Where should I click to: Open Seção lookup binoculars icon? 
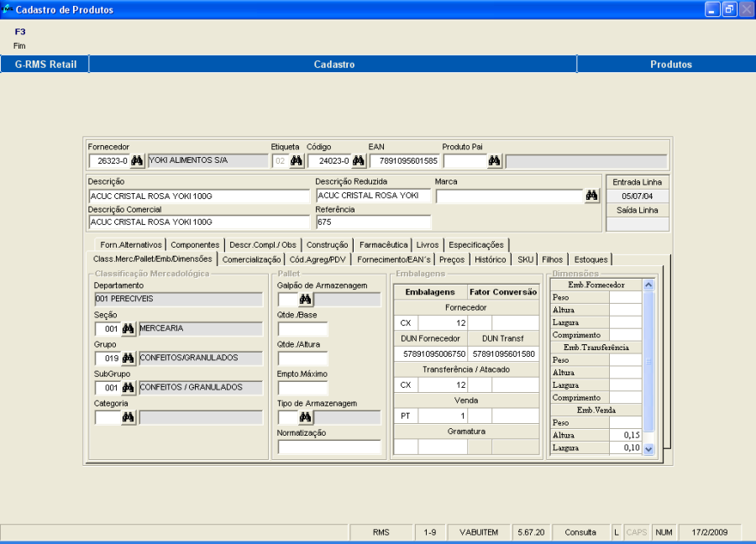click(x=128, y=328)
